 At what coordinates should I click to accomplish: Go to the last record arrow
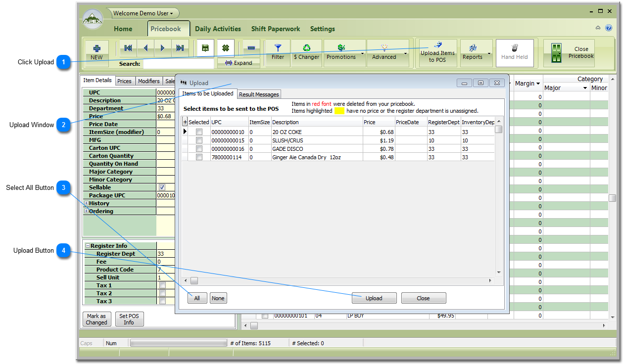[180, 48]
